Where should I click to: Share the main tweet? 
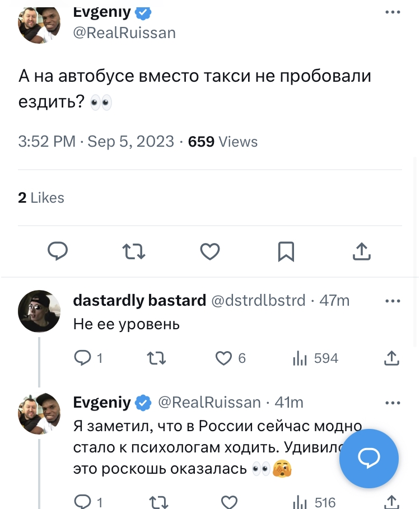[x=362, y=251]
